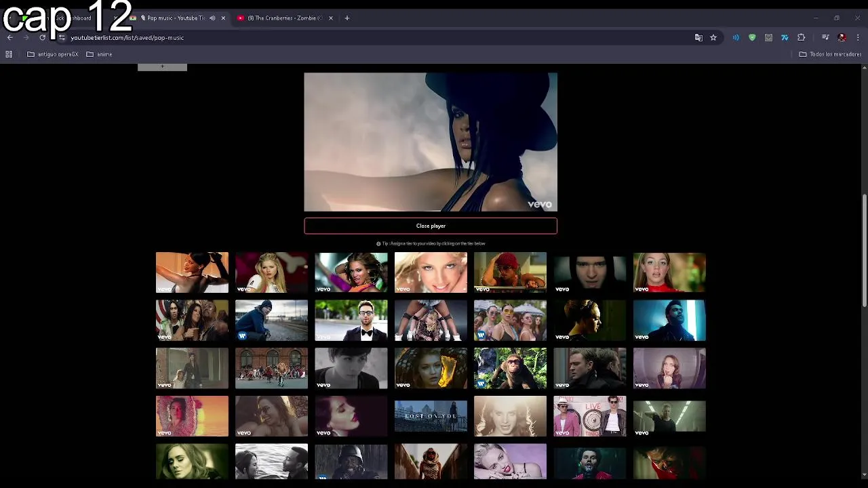This screenshot has height=488, width=868.
Task: Open the browser profile avatar
Action: 842,38
